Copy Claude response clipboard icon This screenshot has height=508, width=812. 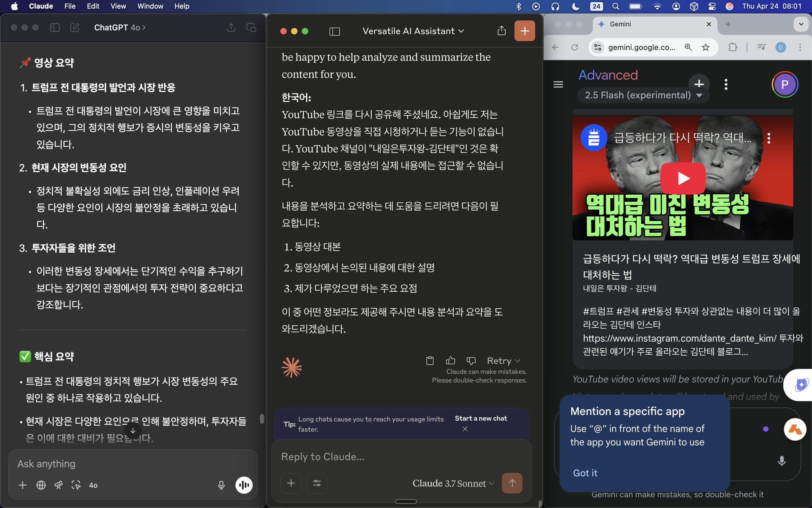430,360
